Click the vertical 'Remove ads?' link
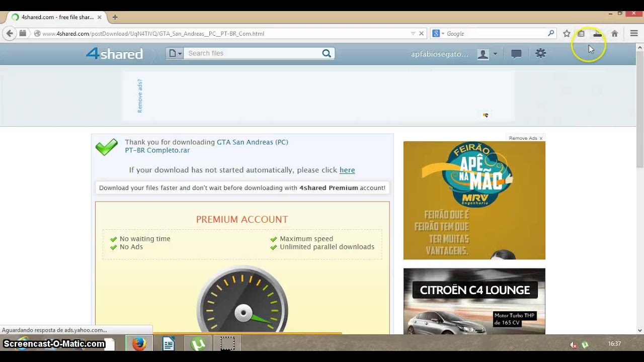This screenshot has height=362, width=644. tap(140, 96)
